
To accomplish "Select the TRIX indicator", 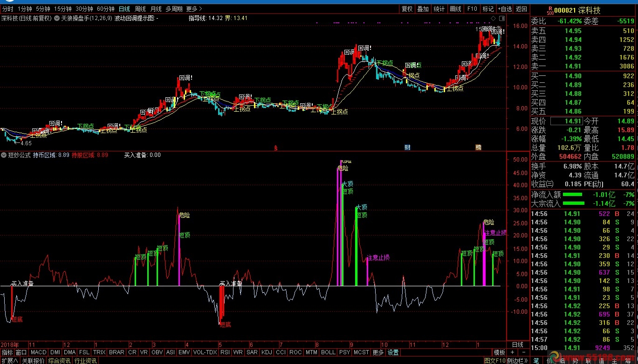I will point(99,352).
